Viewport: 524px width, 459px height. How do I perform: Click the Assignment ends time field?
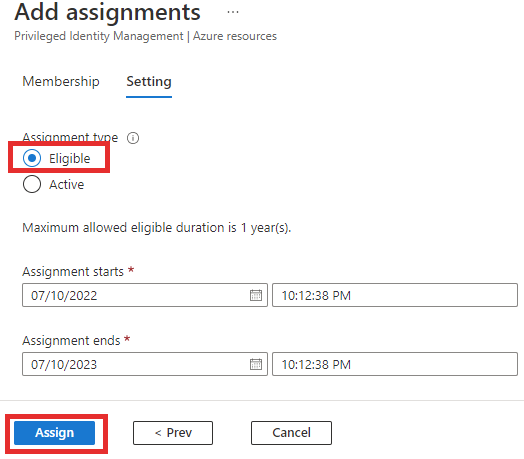coord(395,364)
